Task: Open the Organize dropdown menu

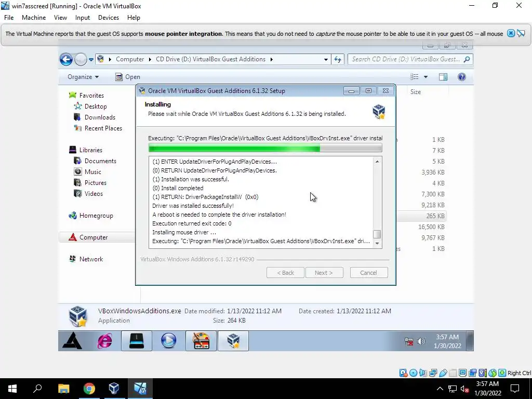Action: click(83, 77)
